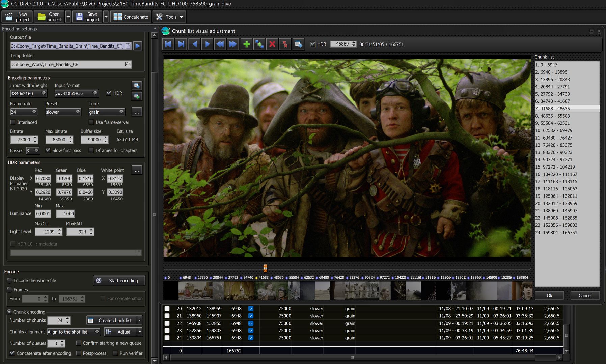
Task: Enable the Interlaced checkbox
Action: [x=13, y=122]
